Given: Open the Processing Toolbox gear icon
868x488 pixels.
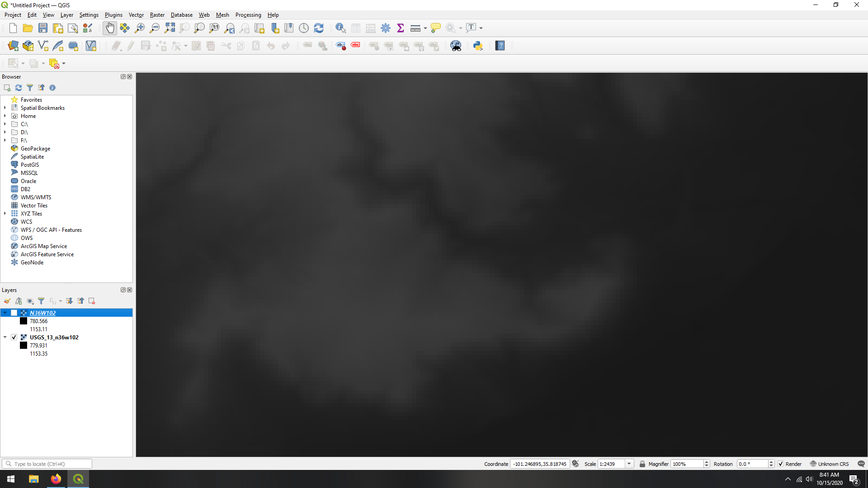Looking at the screenshot, I should pos(386,28).
